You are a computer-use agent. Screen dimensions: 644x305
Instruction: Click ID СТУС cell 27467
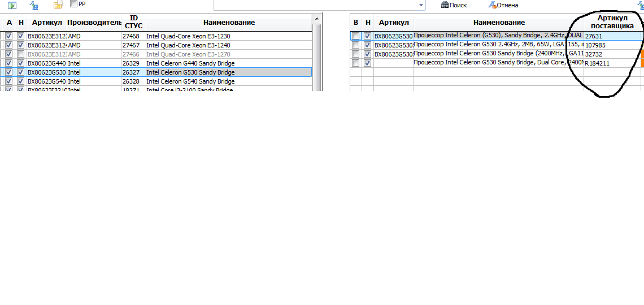[133, 45]
